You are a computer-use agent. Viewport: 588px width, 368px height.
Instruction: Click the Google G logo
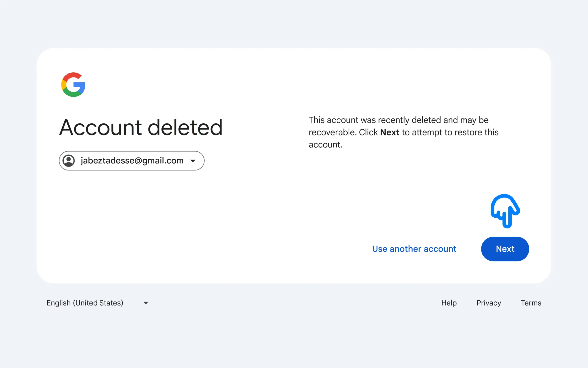point(73,85)
